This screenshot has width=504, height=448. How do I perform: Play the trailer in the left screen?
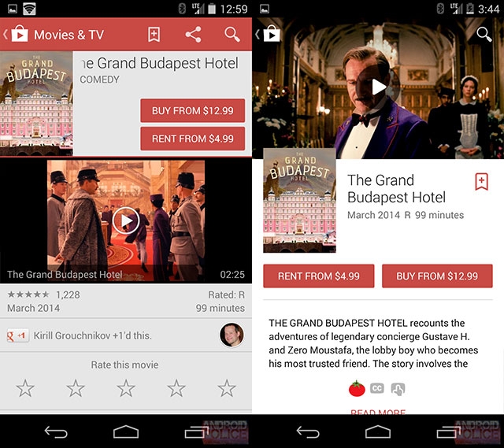125,220
